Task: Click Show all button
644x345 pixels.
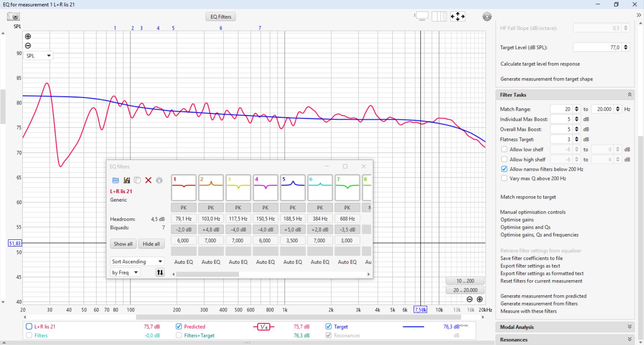Action: [123, 244]
